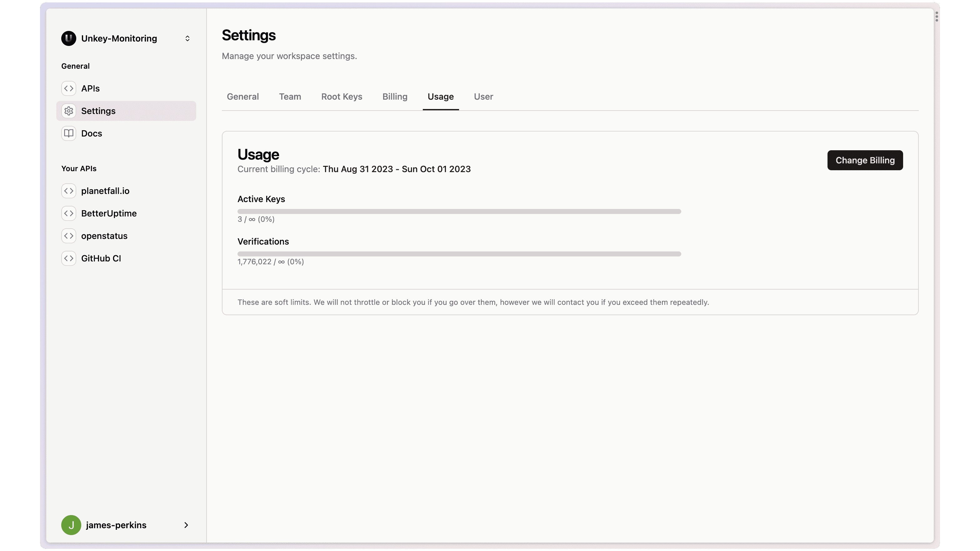Click the APIs code-bracket icon
Screen dimensions: 980x551
[x=68, y=89]
